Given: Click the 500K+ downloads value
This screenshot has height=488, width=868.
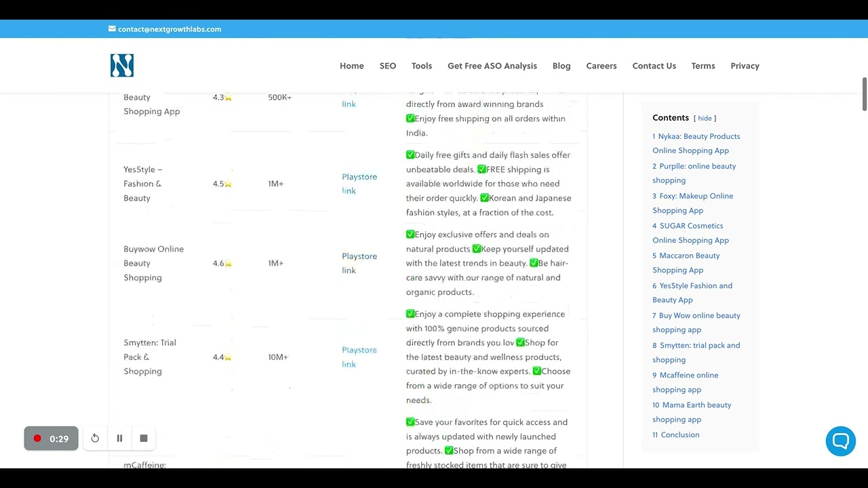Looking at the screenshot, I should click(x=279, y=98).
